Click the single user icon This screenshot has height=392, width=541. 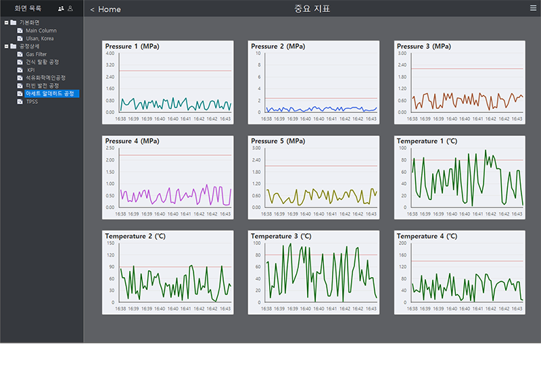click(x=70, y=9)
